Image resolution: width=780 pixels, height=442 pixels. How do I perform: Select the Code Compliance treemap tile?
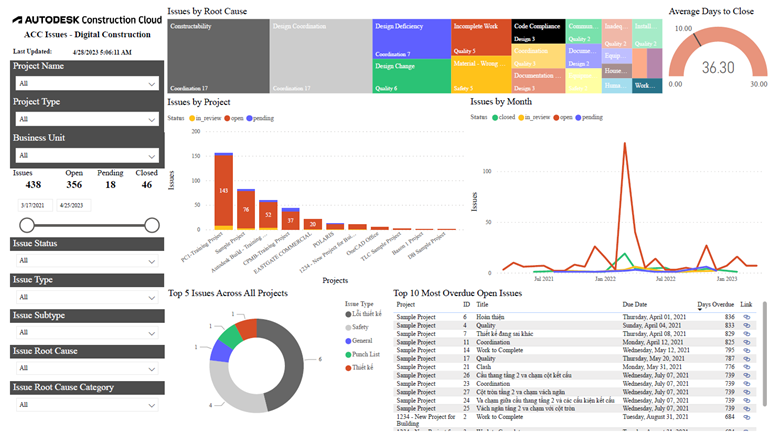[538, 31]
